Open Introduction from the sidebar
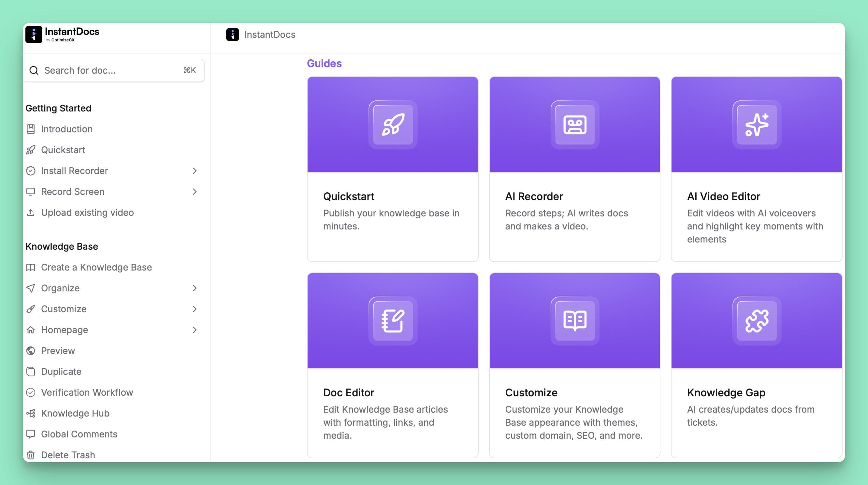 tap(67, 129)
